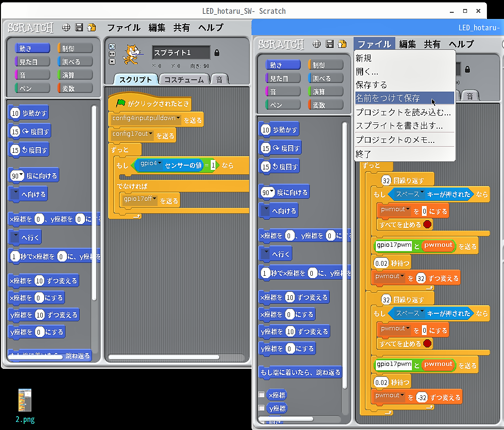
Task: Click the language globe icon in left Scratch window
Action: coord(66,28)
